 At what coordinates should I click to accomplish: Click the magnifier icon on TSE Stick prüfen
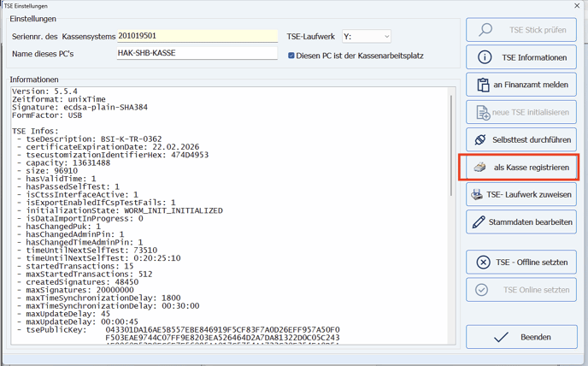(485, 30)
